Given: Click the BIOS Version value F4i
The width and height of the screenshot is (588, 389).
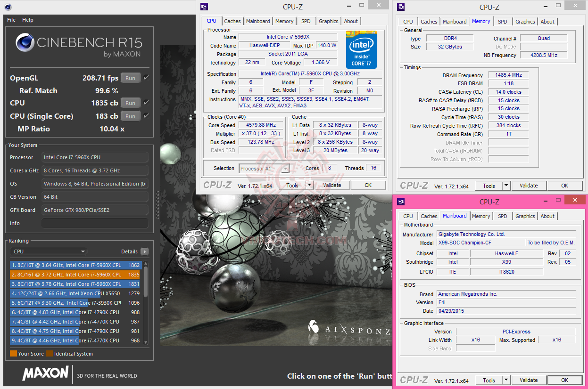Looking at the screenshot, I should (506, 302).
